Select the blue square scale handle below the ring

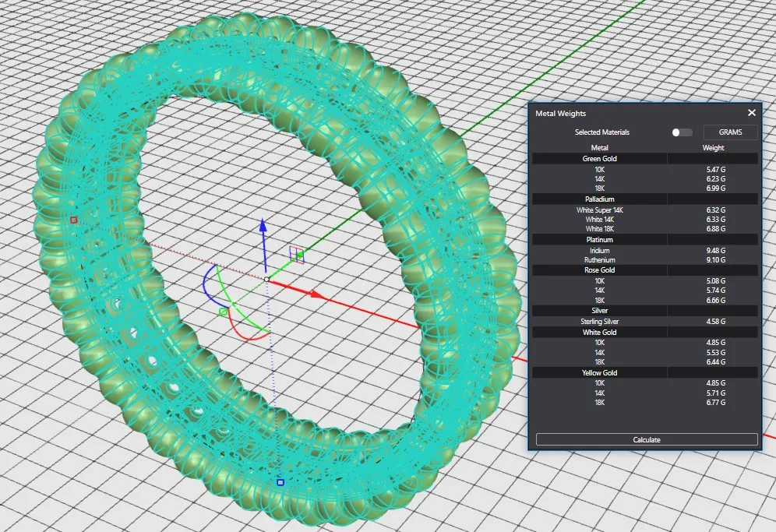pyautogui.click(x=280, y=482)
